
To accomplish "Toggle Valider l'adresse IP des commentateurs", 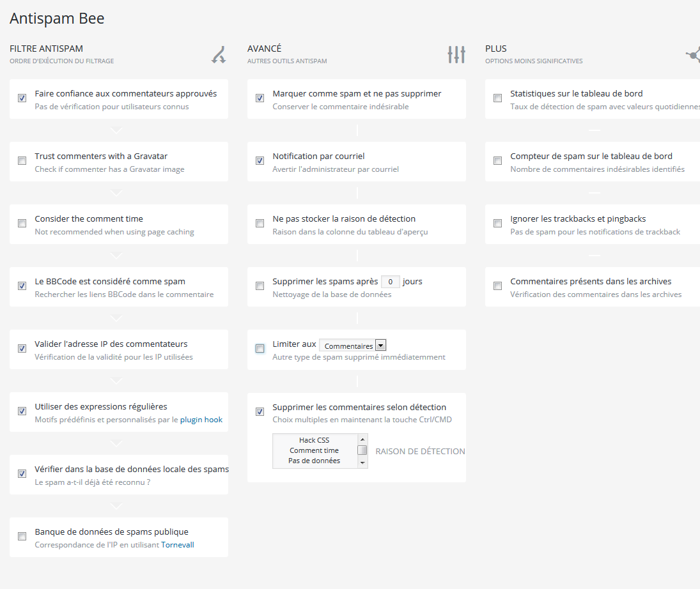I will point(22,349).
